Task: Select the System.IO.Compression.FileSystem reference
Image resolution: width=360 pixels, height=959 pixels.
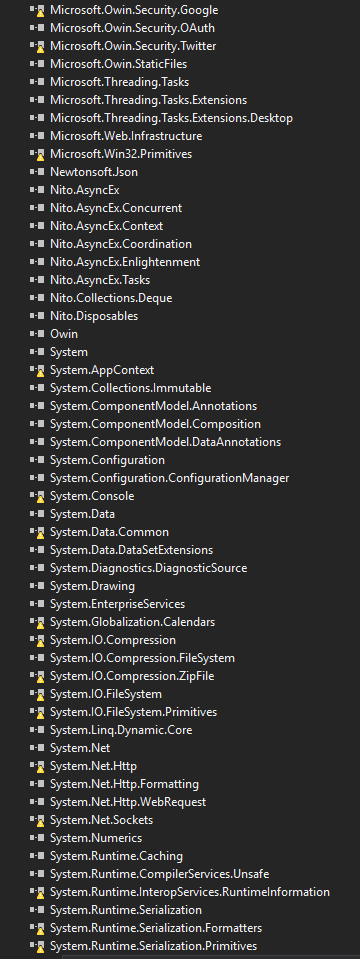Action: [142, 658]
